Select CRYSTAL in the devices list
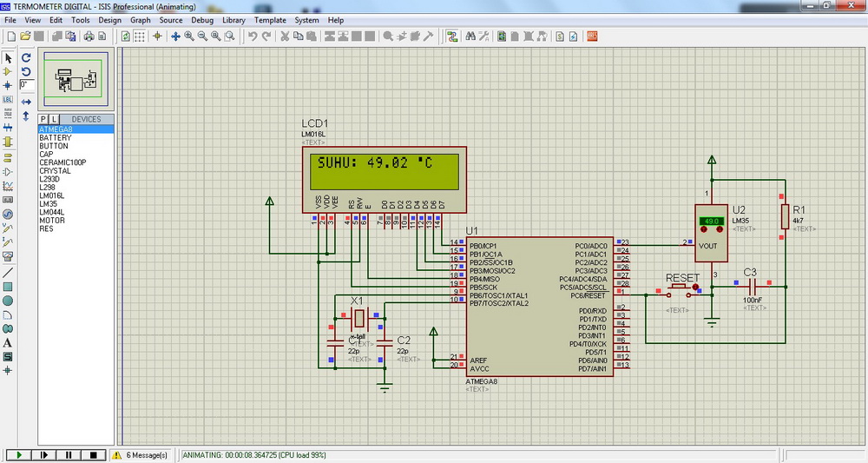This screenshot has width=868, height=463. [54, 171]
